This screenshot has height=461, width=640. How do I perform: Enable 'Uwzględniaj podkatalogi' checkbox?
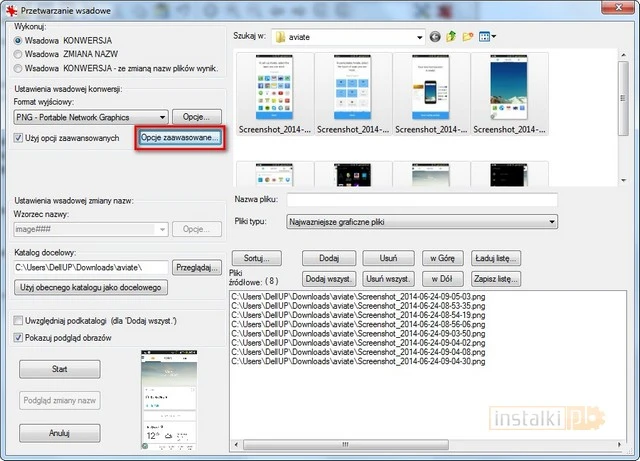pos(20,320)
